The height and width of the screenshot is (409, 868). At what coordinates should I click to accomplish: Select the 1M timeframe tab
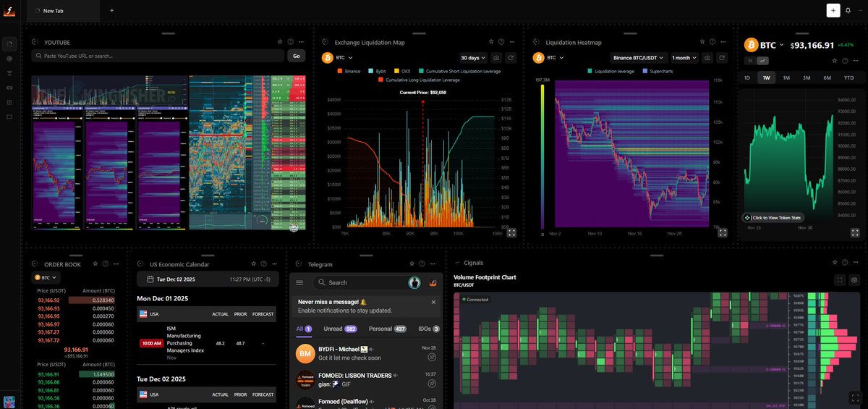click(x=786, y=77)
